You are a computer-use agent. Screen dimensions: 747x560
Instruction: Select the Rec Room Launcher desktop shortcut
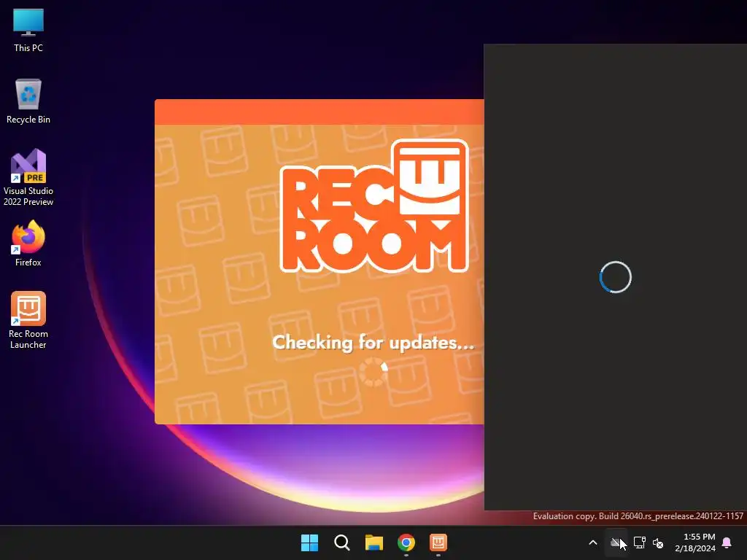(x=28, y=320)
